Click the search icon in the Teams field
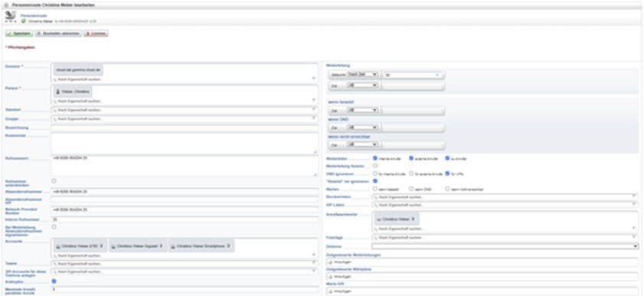Image resolution: width=644 pixels, height=296 pixels. 54,264
